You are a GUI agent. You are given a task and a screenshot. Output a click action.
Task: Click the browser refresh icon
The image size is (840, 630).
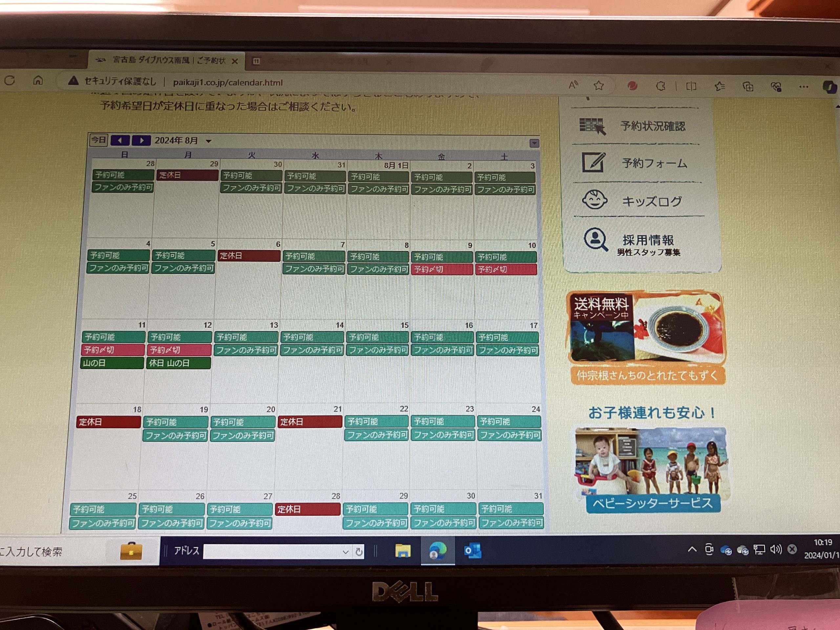coord(10,80)
